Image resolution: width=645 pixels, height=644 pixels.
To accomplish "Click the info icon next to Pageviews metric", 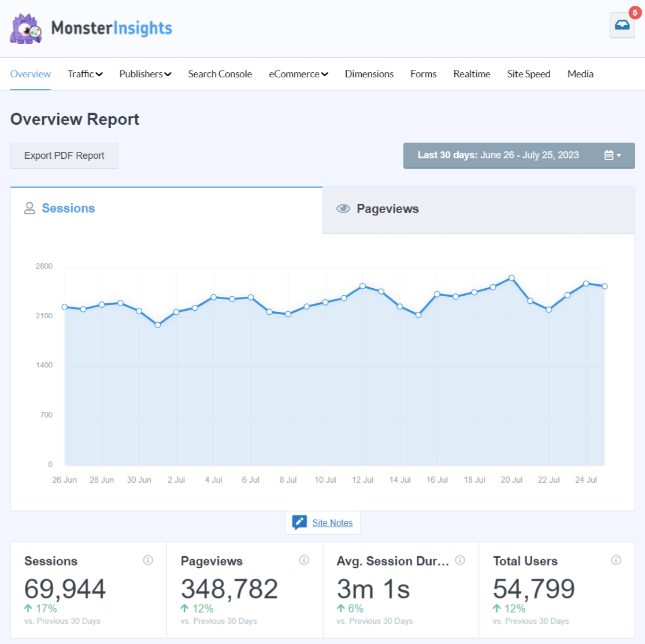I will tap(305, 560).
